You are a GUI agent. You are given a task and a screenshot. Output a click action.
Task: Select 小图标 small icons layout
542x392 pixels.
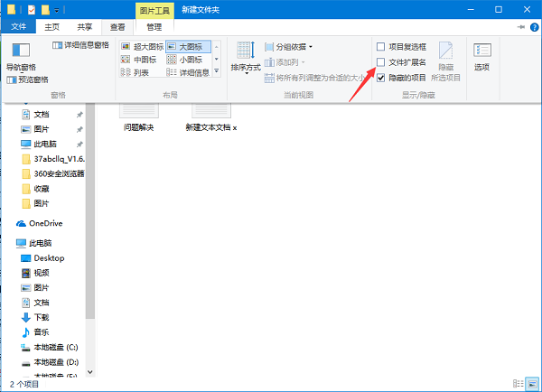[184, 60]
